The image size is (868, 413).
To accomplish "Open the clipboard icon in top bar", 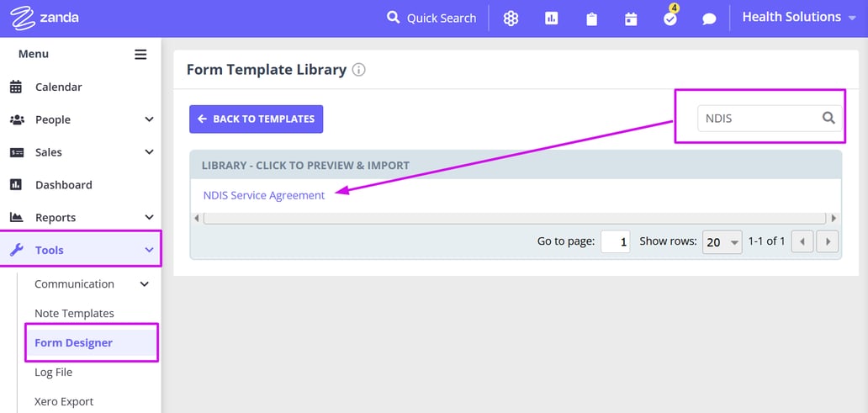I will tap(591, 19).
